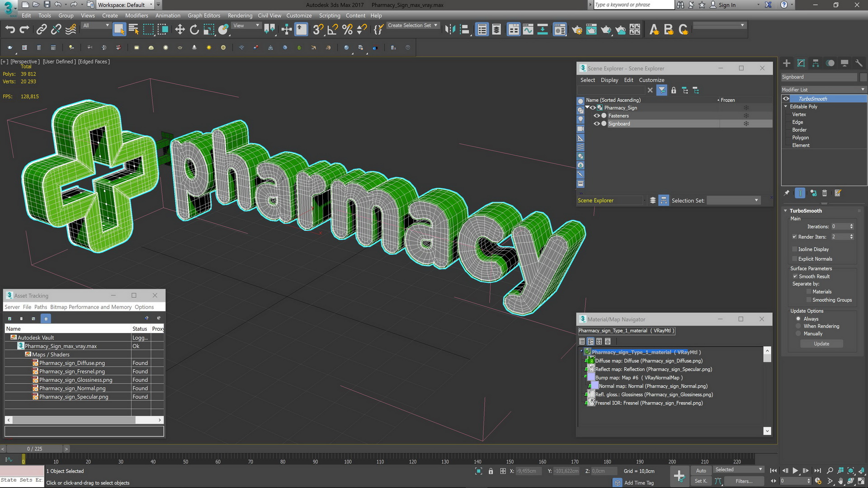Open Create Selection Set dropdown
The width and height of the screenshot is (868, 488).
pyautogui.click(x=413, y=26)
